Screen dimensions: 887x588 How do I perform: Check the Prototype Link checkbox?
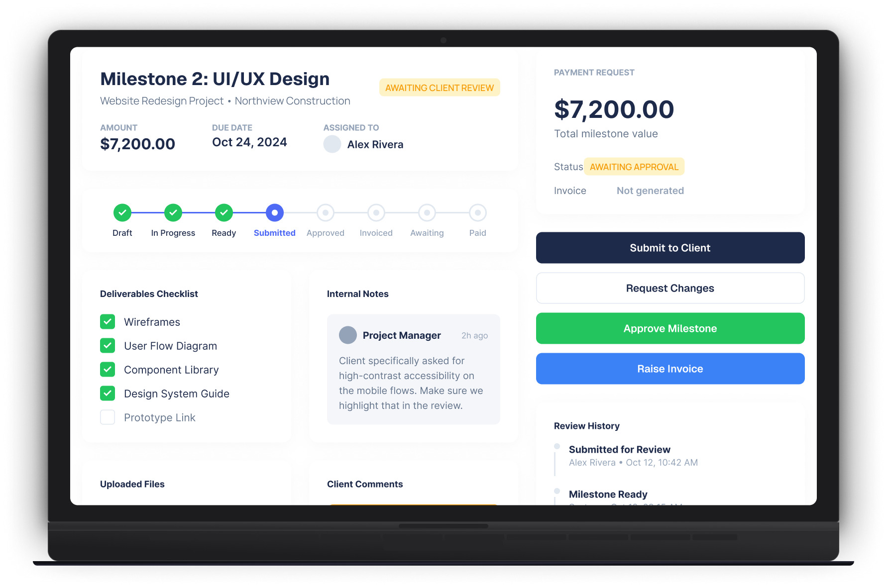108,417
